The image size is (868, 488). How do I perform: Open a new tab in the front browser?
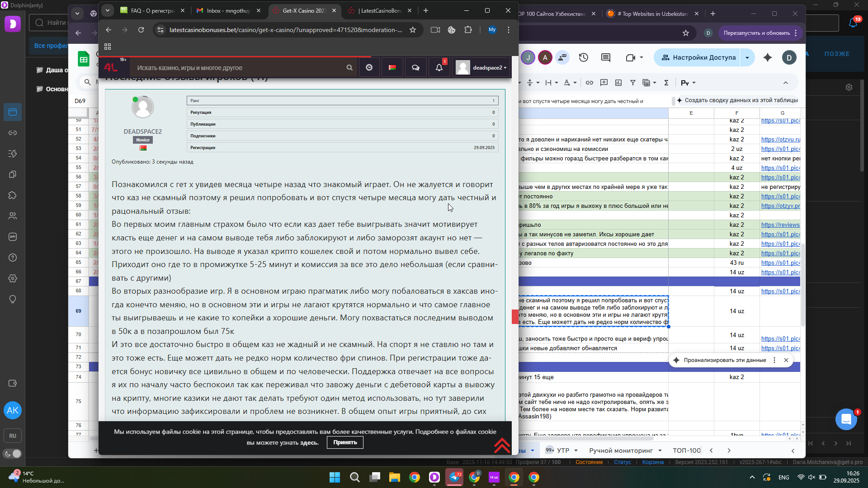point(425,10)
